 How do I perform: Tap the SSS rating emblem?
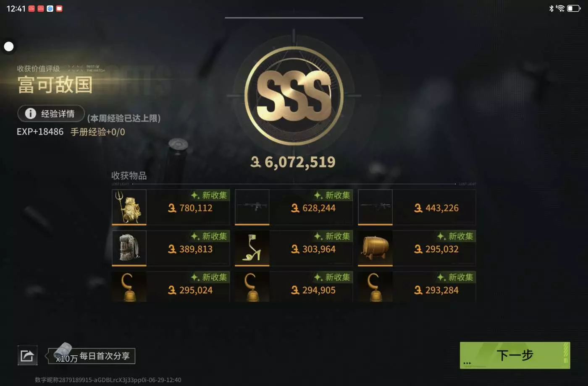(294, 96)
